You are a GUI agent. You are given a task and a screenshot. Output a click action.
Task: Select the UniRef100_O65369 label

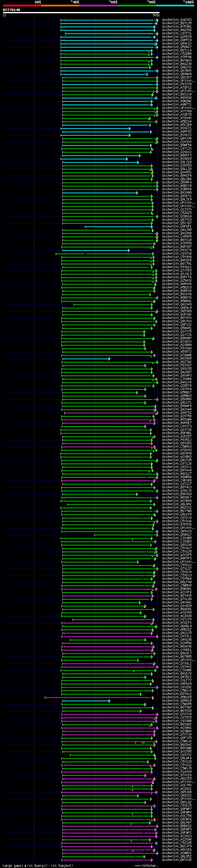pyautogui.click(x=177, y=311)
